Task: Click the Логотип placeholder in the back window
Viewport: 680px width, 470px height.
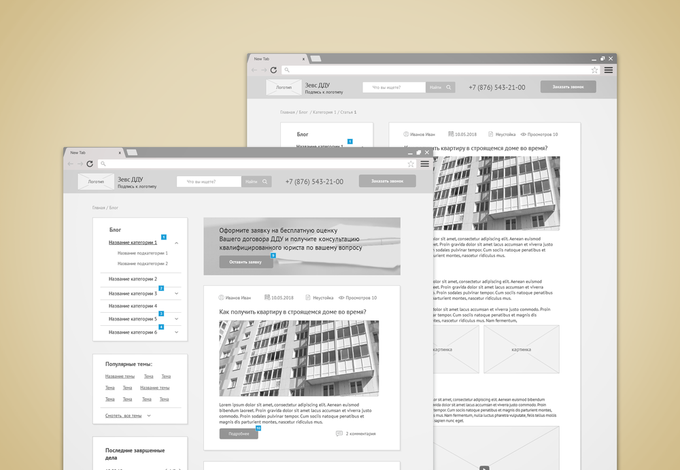Action: [x=284, y=88]
